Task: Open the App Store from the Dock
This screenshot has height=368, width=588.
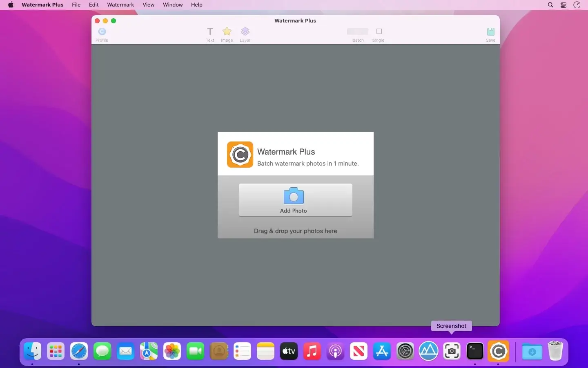Action: (x=382, y=351)
